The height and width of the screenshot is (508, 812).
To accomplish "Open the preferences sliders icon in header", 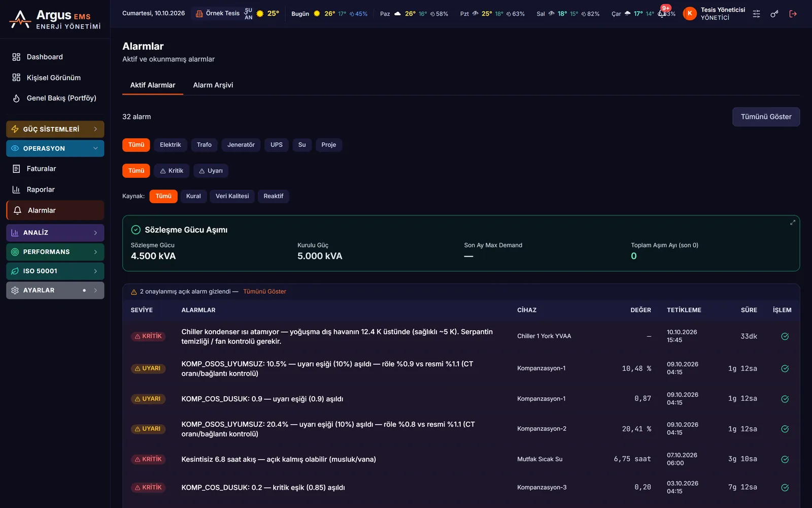I will point(756,14).
